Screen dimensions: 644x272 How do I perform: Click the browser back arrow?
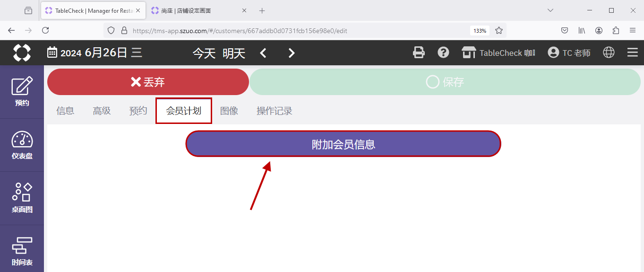[x=11, y=30]
